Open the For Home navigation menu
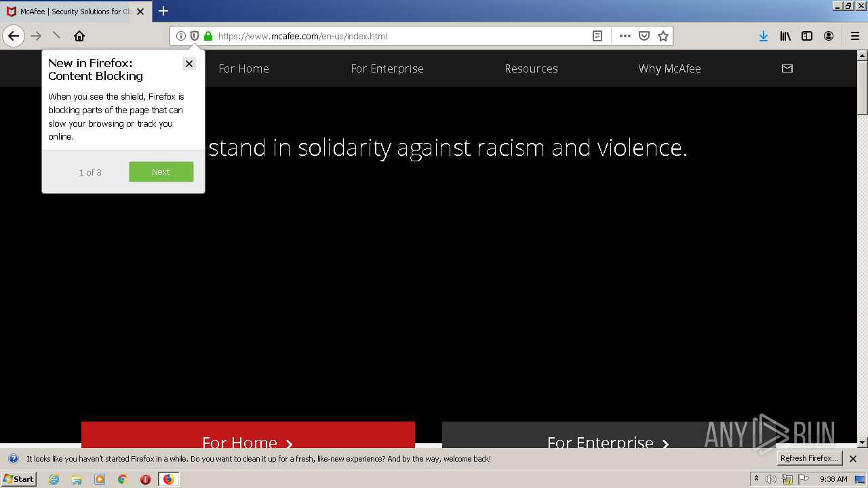The image size is (868, 488). [x=243, y=68]
